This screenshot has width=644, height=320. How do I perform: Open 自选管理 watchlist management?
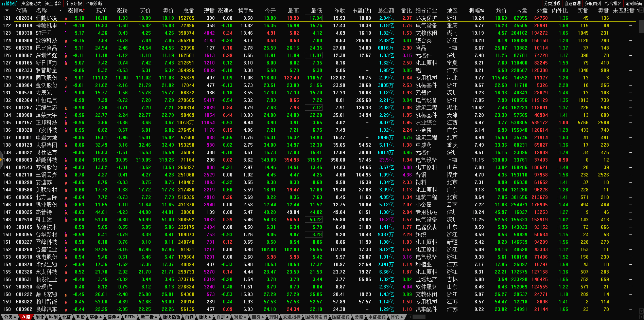coord(572,3)
